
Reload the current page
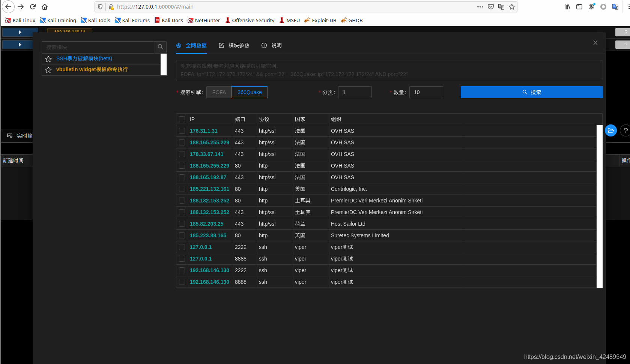tap(33, 7)
